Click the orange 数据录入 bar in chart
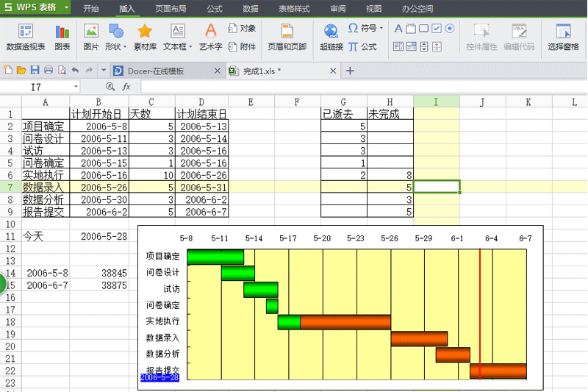Screen dimensions: 588x392 pos(419,339)
